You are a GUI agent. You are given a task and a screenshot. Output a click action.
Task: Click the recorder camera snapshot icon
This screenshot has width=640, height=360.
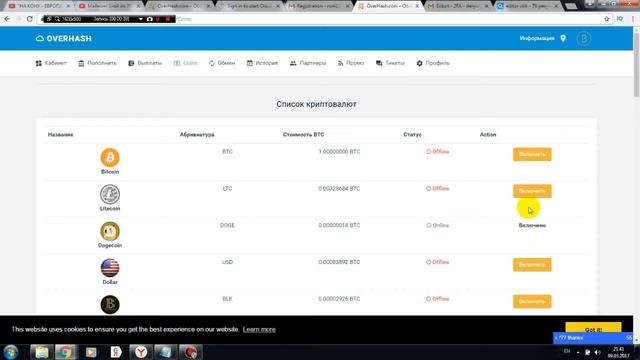pyautogui.click(x=149, y=19)
